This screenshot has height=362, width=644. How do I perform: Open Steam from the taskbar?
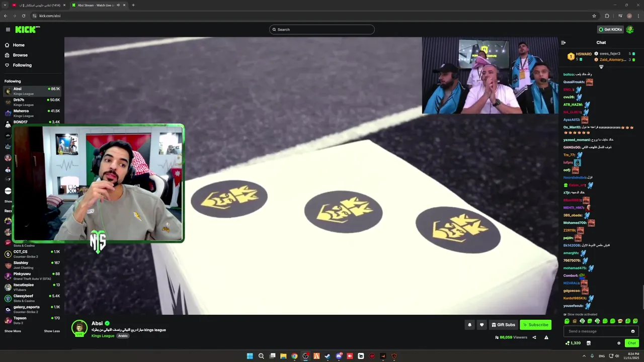pos(328,356)
